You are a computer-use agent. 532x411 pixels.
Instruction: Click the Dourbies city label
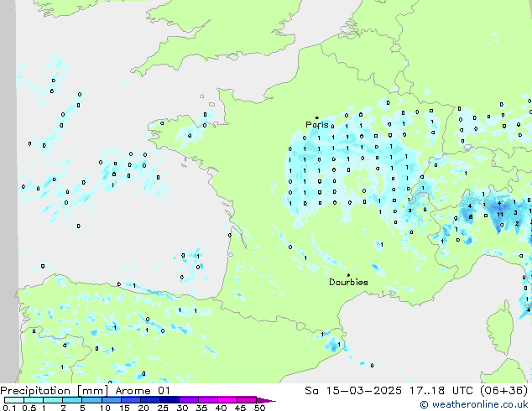pyautogui.click(x=348, y=282)
